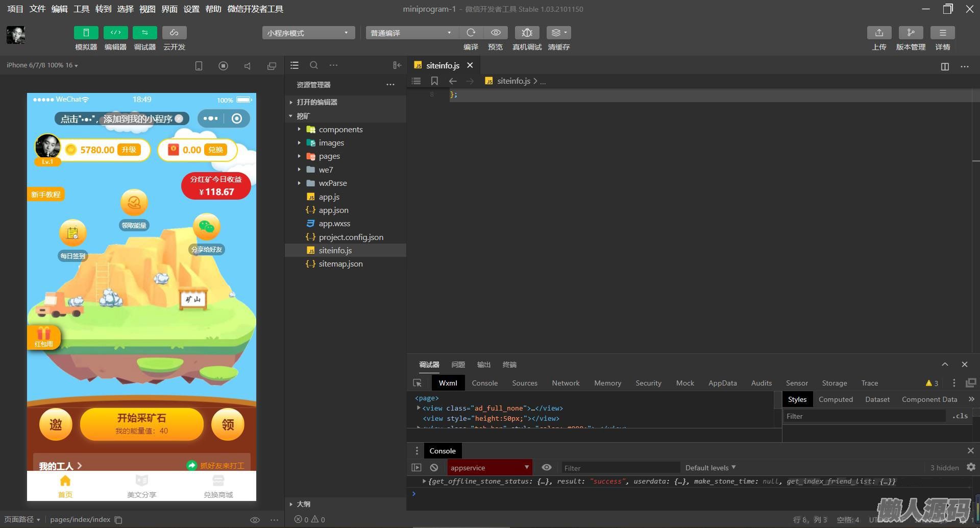Viewport: 980px width, 528px height.
Task: Click the console Filter input field
Action: pos(620,468)
